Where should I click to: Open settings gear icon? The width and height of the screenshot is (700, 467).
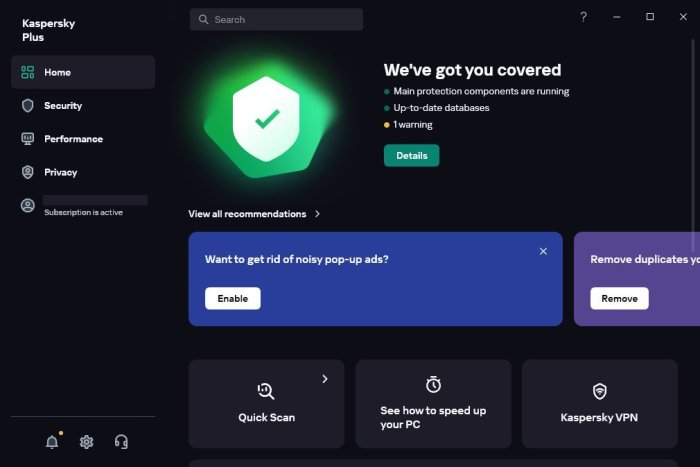pos(87,442)
